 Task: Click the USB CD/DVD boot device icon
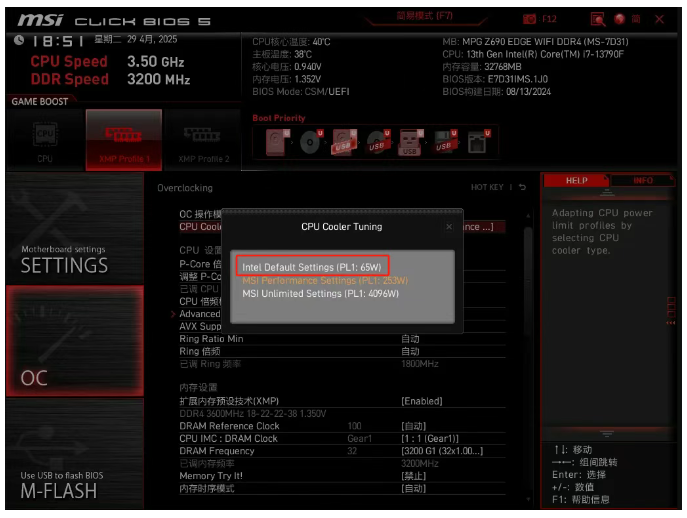click(378, 142)
